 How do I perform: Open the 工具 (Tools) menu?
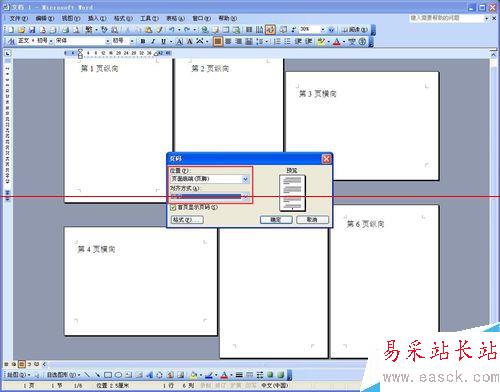point(149,18)
